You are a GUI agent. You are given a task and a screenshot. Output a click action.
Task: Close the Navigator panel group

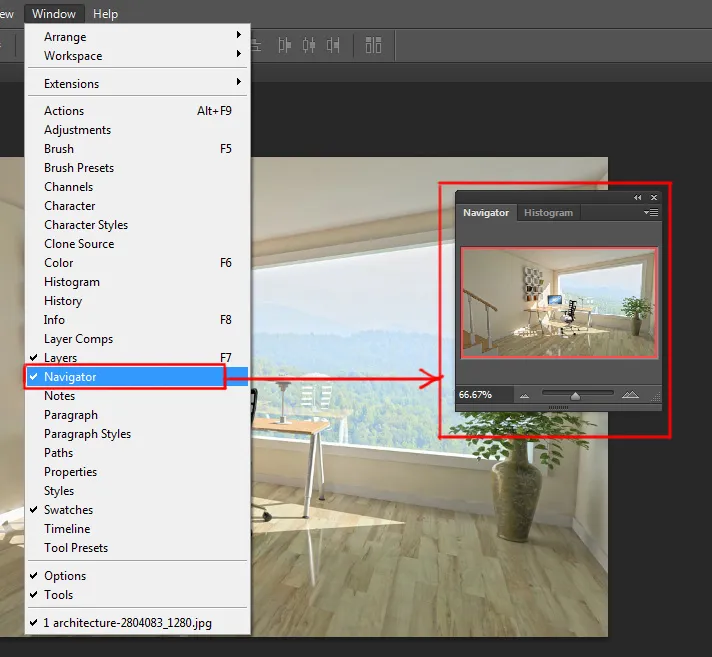pyautogui.click(x=654, y=198)
